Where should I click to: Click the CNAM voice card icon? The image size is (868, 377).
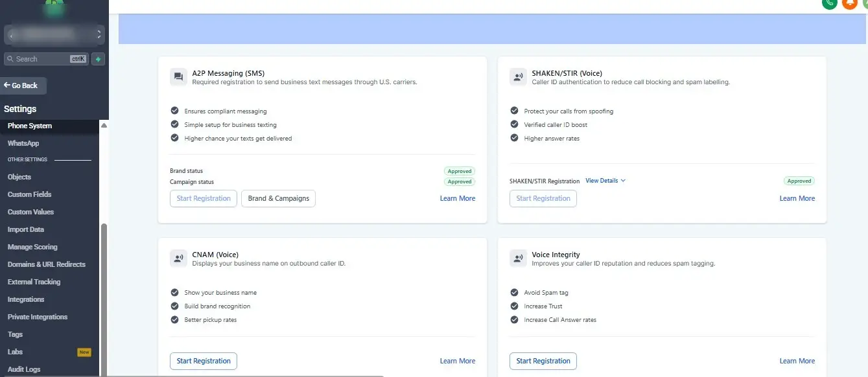178,258
